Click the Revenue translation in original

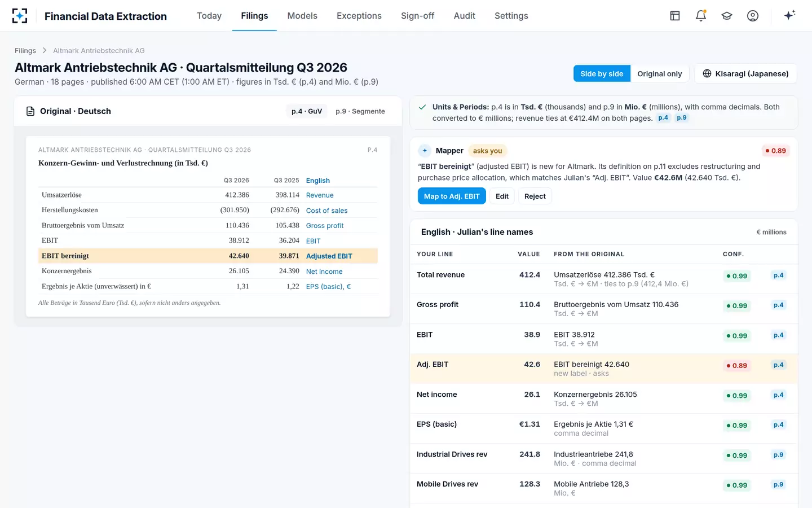pos(320,195)
